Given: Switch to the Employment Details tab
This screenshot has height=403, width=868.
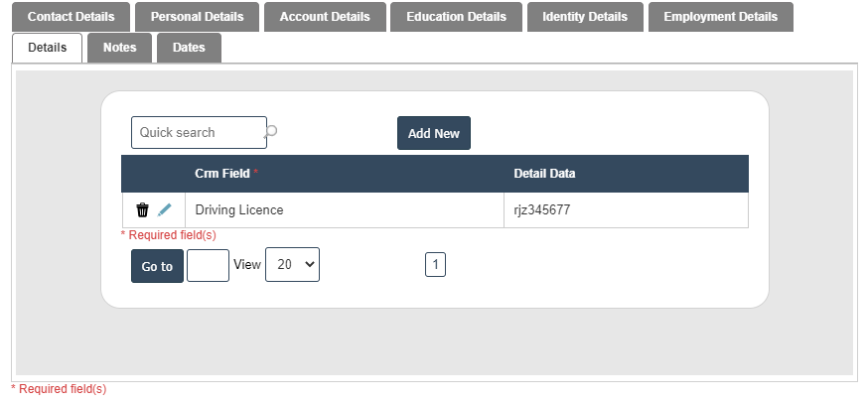Looking at the screenshot, I should click(x=720, y=17).
